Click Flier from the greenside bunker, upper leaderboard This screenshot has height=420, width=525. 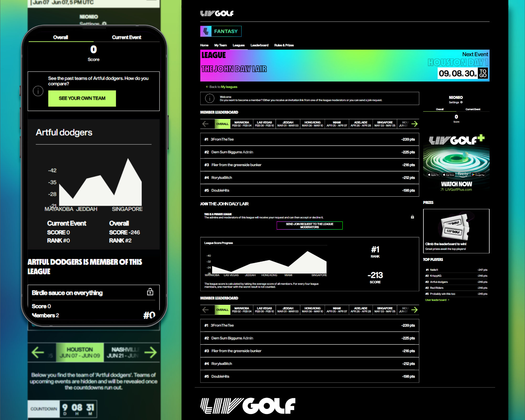[309, 165]
